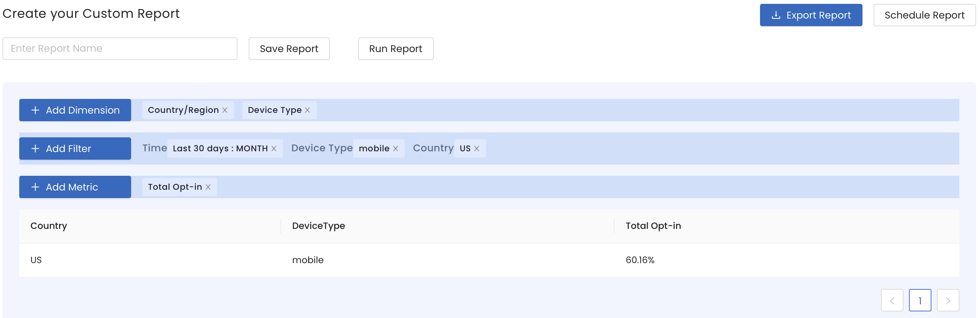This screenshot has width=980, height=318.
Task: Remove the Device Type dimension chip
Action: click(307, 110)
